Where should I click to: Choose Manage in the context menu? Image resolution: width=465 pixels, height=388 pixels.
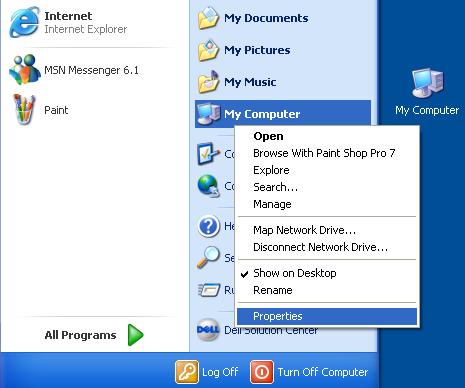point(327,204)
